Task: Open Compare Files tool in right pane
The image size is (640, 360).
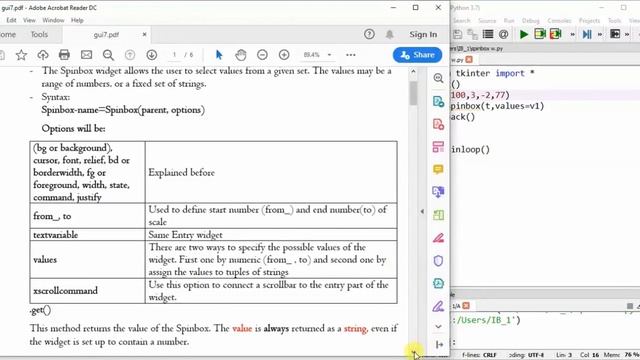Action: tap(438, 215)
